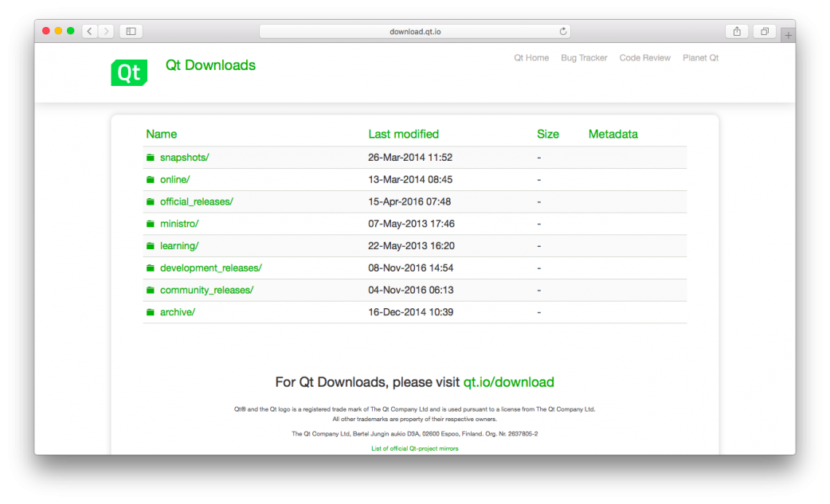Click the green Qt logo
830x504 pixels.
click(128, 72)
